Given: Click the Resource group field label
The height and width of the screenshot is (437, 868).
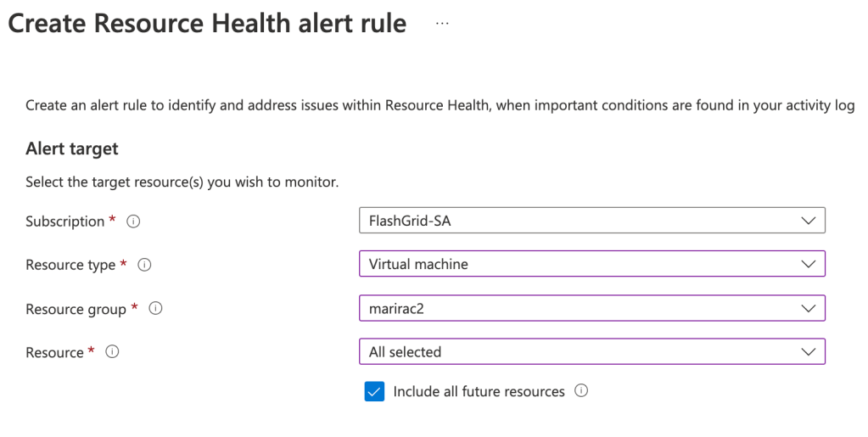Looking at the screenshot, I should tap(76, 309).
